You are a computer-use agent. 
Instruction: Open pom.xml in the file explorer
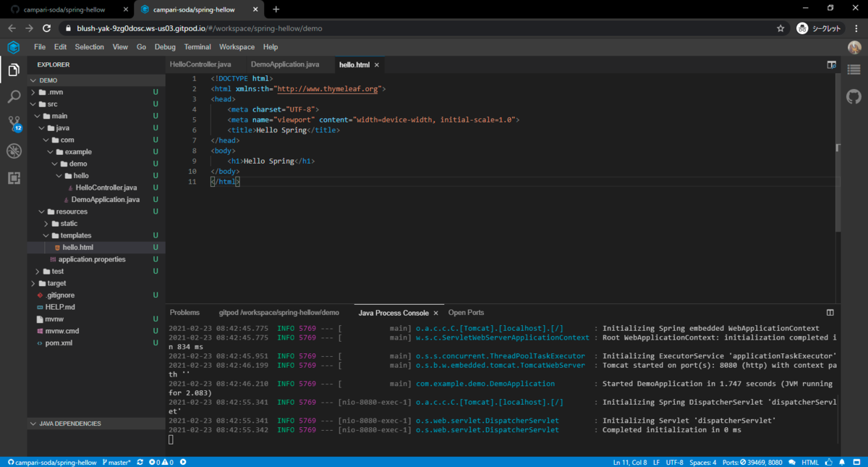pos(59,343)
